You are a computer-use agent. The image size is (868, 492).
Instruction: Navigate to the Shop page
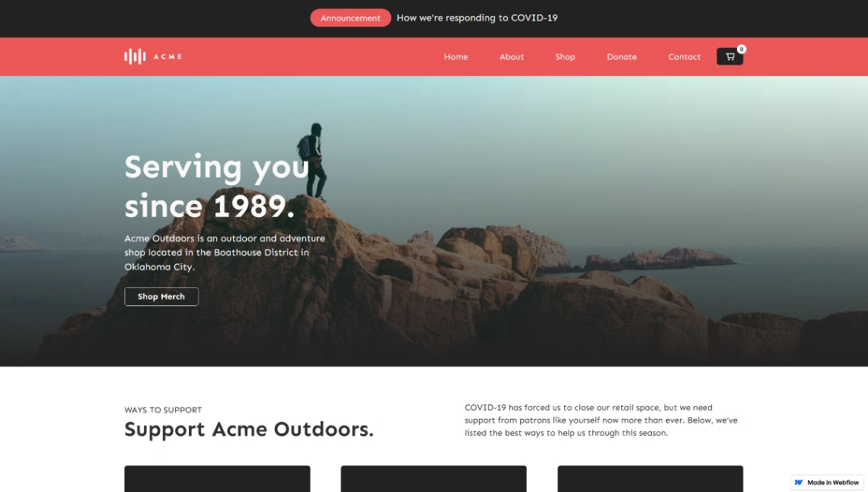pyautogui.click(x=565, y=56)
